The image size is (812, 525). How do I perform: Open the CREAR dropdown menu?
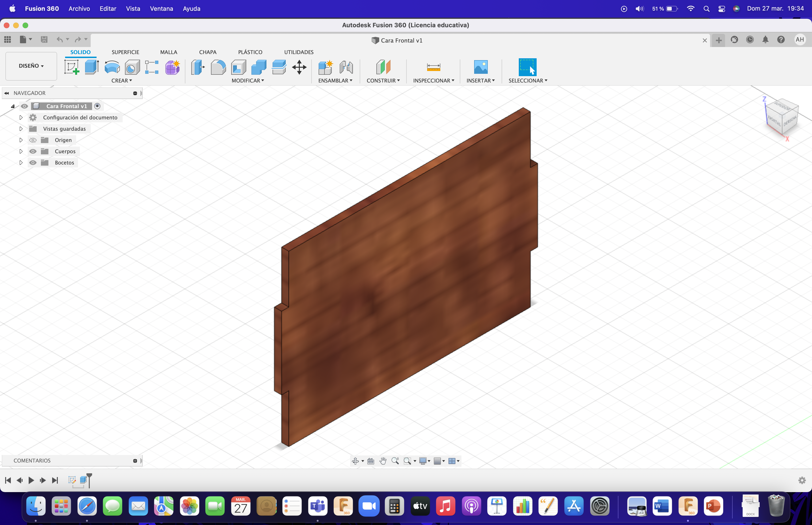pos(122,80)
